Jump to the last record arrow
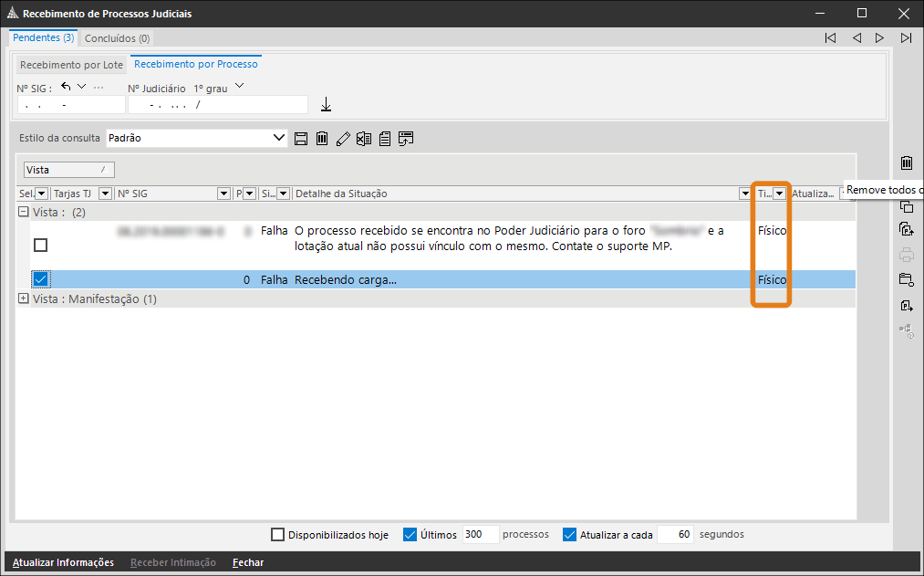 pyautogui.click(x=906, y=37)
